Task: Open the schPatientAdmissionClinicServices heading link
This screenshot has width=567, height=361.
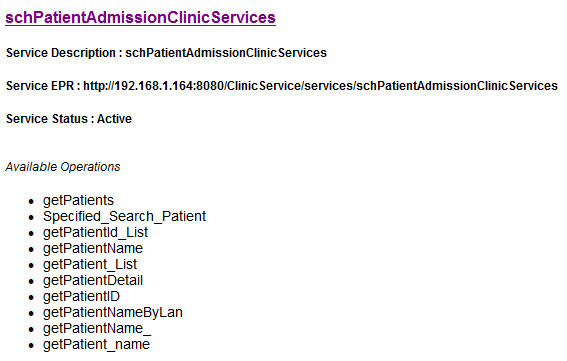Action: tap(140, 17)
